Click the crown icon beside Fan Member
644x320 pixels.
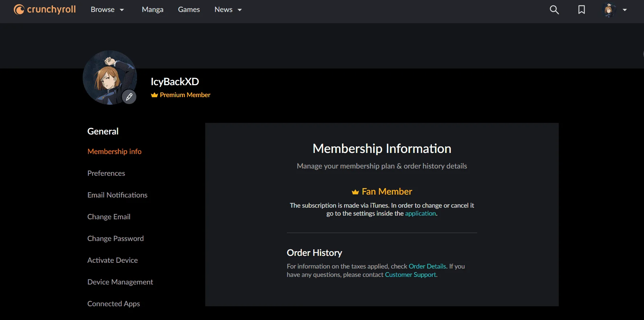pos(355,192)
